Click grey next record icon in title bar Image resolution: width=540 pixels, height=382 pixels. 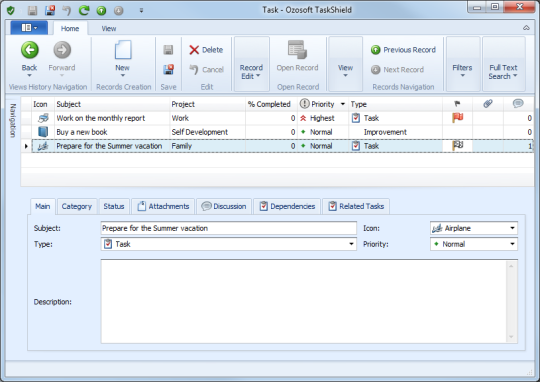[x=119, y=11]
